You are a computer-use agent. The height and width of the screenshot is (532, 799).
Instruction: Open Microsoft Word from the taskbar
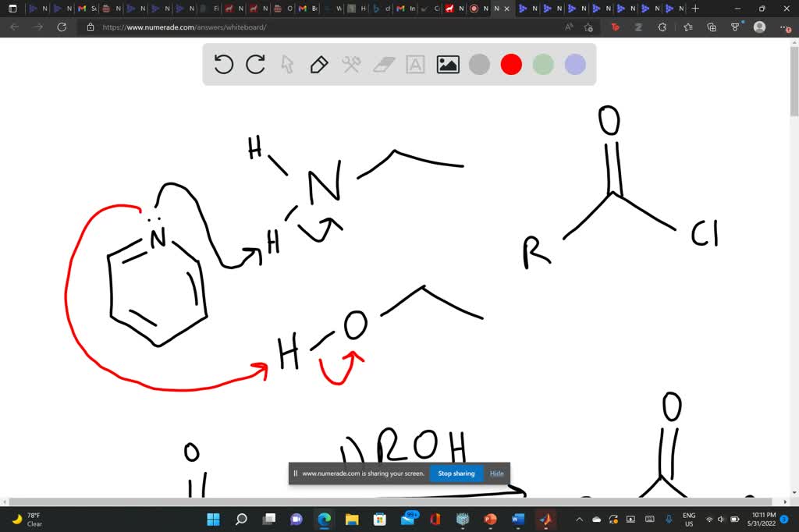pyautogui.click(x=517, y=518)
